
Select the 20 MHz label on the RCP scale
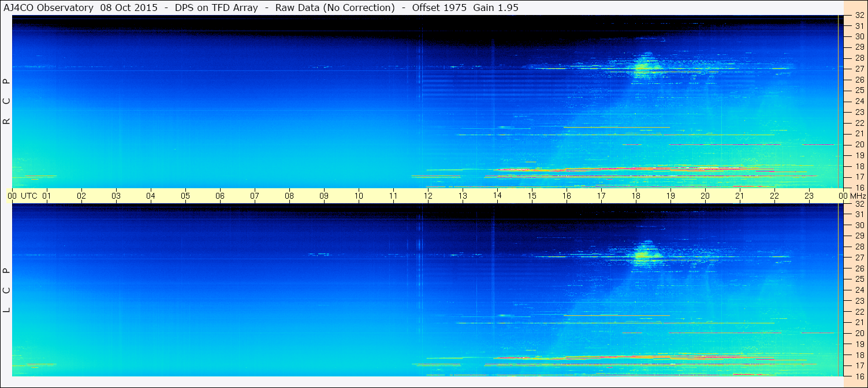click(x=859, y=144)
